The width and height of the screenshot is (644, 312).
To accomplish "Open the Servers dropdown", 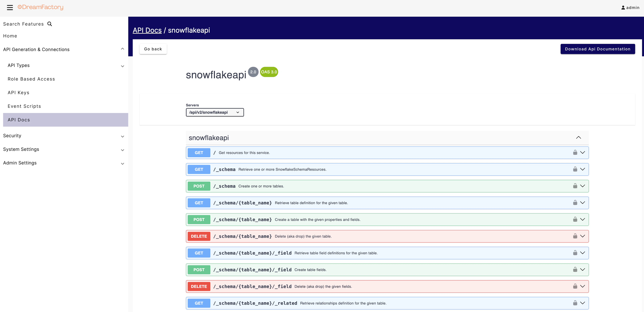I will coord(214,112).
